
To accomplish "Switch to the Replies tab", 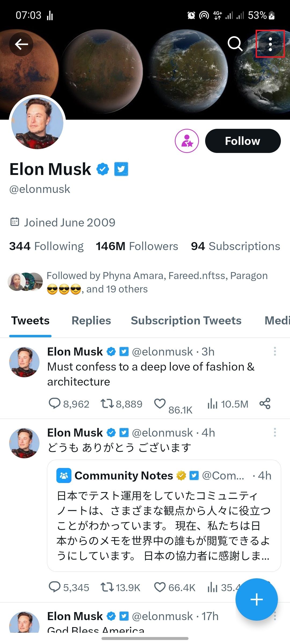I will coord(91,320).
